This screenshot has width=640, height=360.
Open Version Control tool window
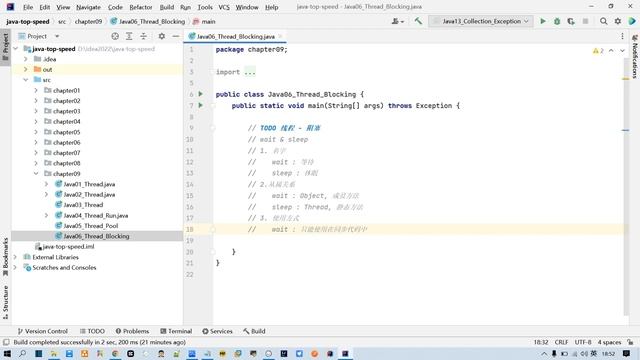43,331
